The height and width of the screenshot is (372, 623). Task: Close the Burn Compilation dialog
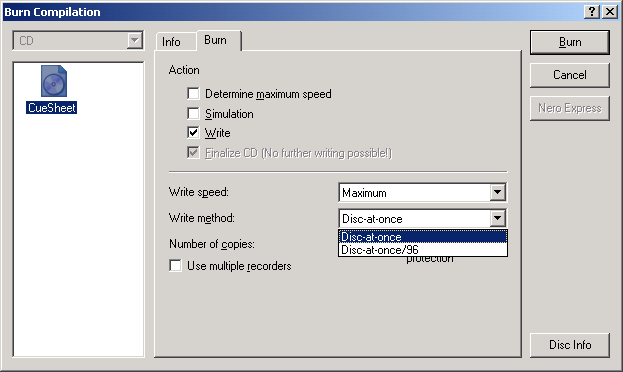(x=609, y=12)
